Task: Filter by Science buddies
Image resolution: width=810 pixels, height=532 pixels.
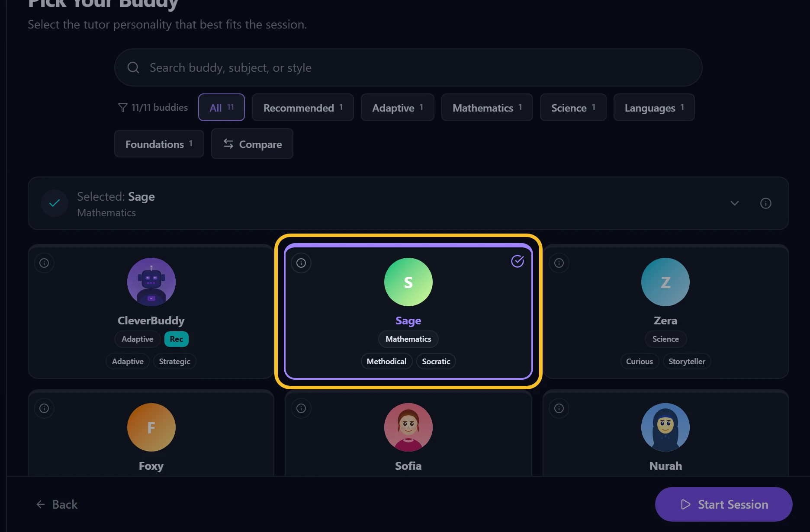Action: pos(573,107)
